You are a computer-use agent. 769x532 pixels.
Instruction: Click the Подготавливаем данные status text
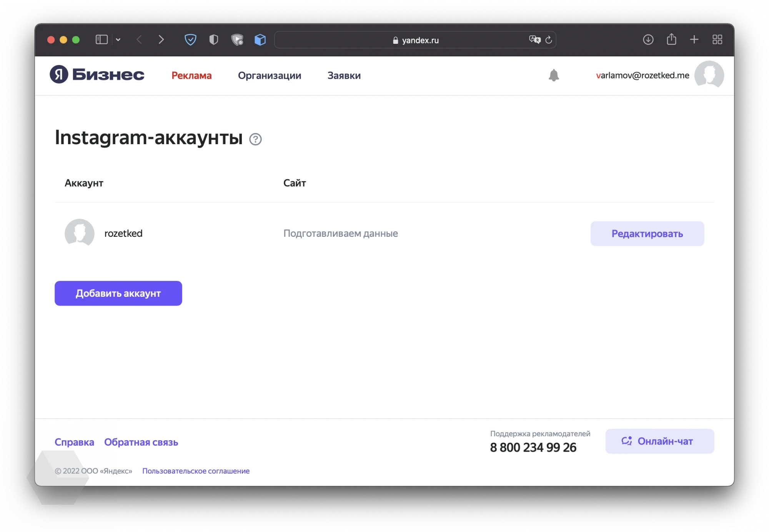(x=341, y=233)
